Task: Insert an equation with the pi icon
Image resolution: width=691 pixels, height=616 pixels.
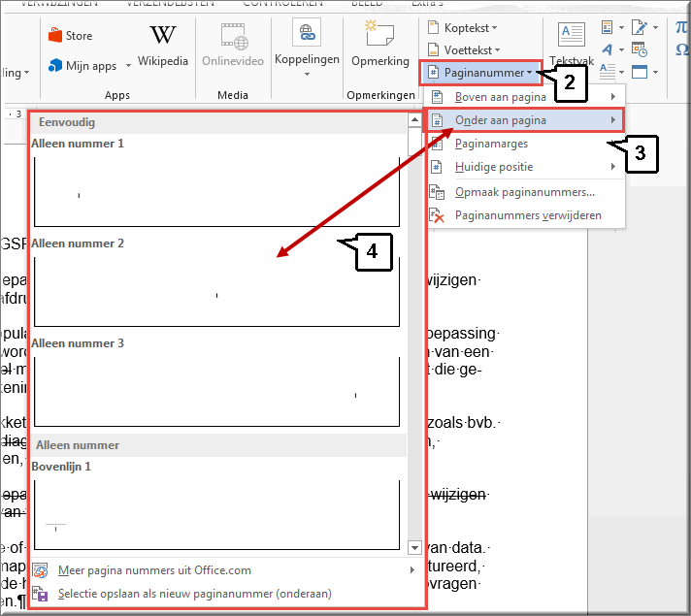Action: [x=681, y=27]
